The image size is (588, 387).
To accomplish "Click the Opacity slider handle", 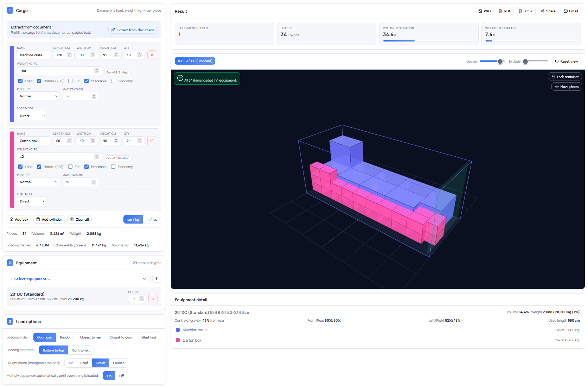I will click(x=500, y=62).
